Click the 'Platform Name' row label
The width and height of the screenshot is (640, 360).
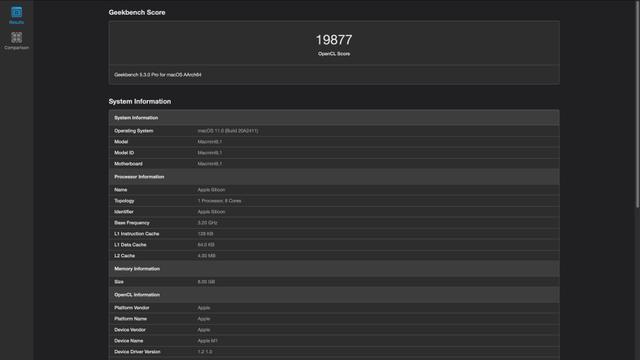pyautogui.click(x=130, y=319)
